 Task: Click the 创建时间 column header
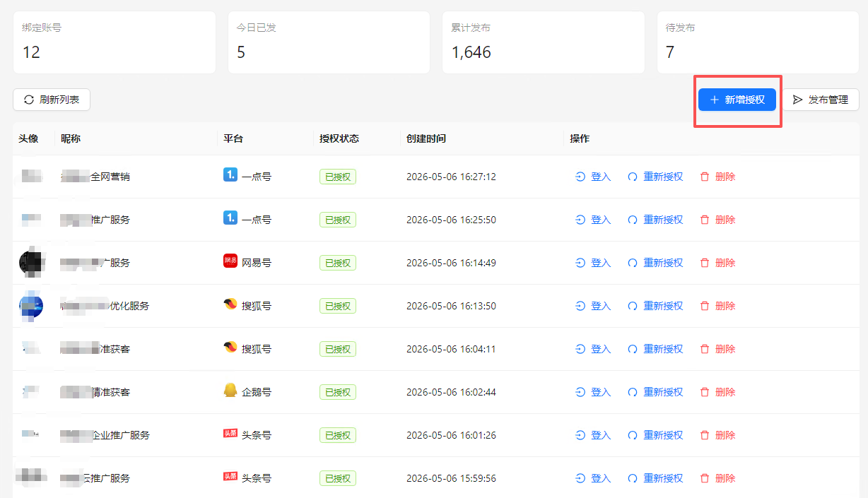pos(426,138)
